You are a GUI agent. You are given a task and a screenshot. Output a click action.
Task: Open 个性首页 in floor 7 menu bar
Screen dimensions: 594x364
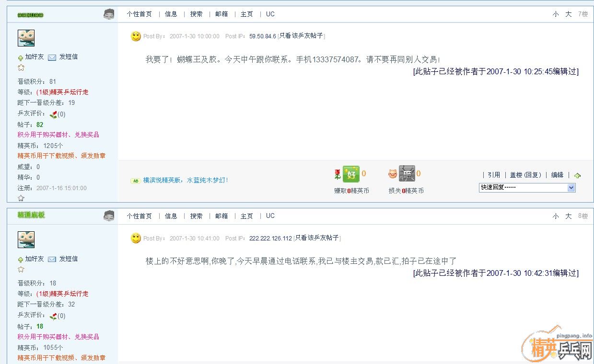tap(139, 14)
